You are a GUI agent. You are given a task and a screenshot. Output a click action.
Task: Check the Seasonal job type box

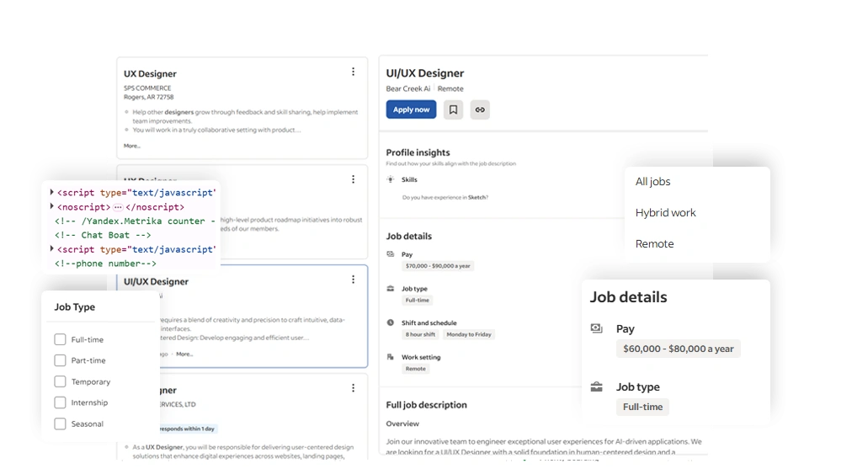tap(60, 424)
